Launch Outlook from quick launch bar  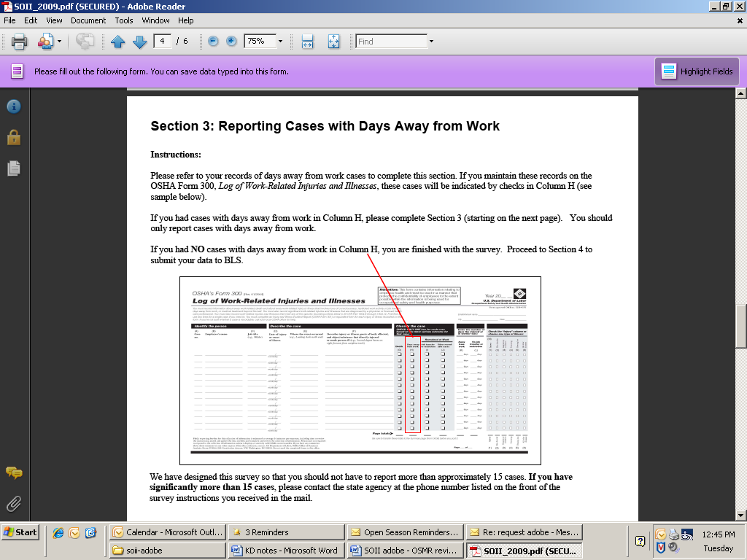click(74, 532)
